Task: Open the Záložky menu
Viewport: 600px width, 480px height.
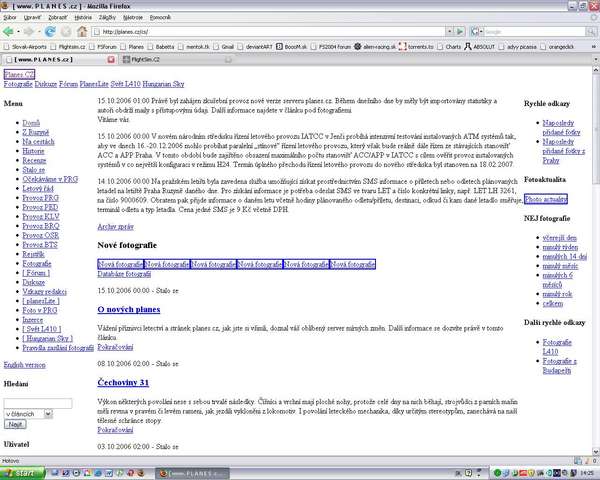Action: [107, 17]
